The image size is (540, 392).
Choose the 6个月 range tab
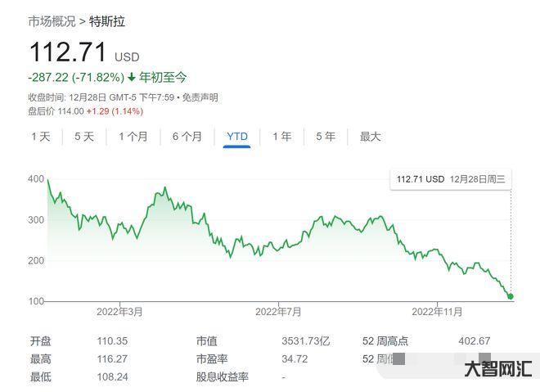[187, 137]
